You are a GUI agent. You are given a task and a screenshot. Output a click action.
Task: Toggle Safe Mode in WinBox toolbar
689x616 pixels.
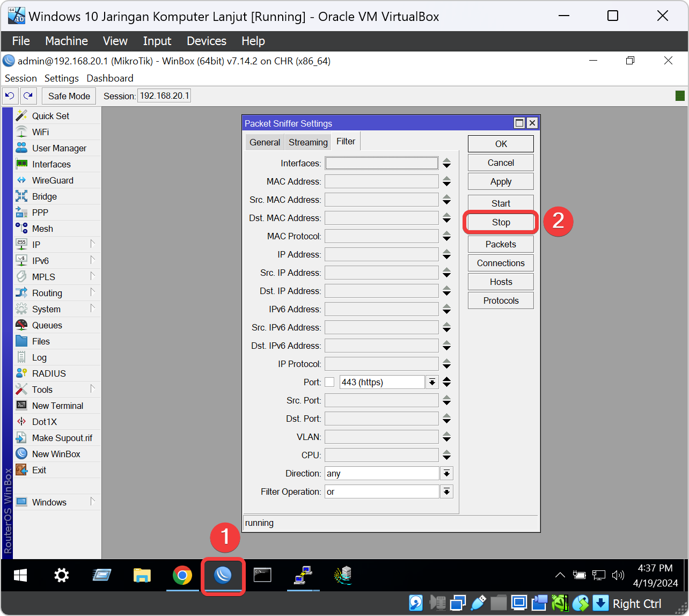click(69, 96)
